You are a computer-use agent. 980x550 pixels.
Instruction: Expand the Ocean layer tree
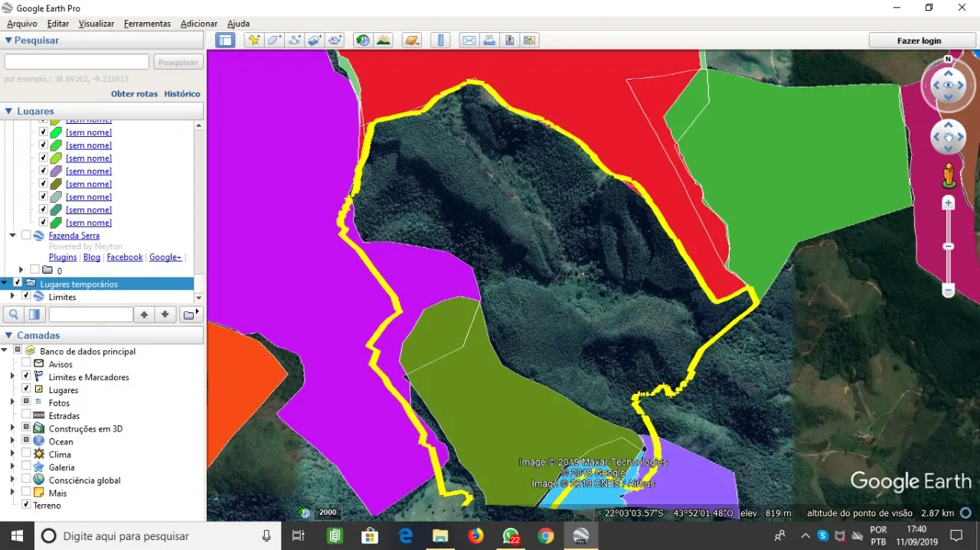[12, 441]
